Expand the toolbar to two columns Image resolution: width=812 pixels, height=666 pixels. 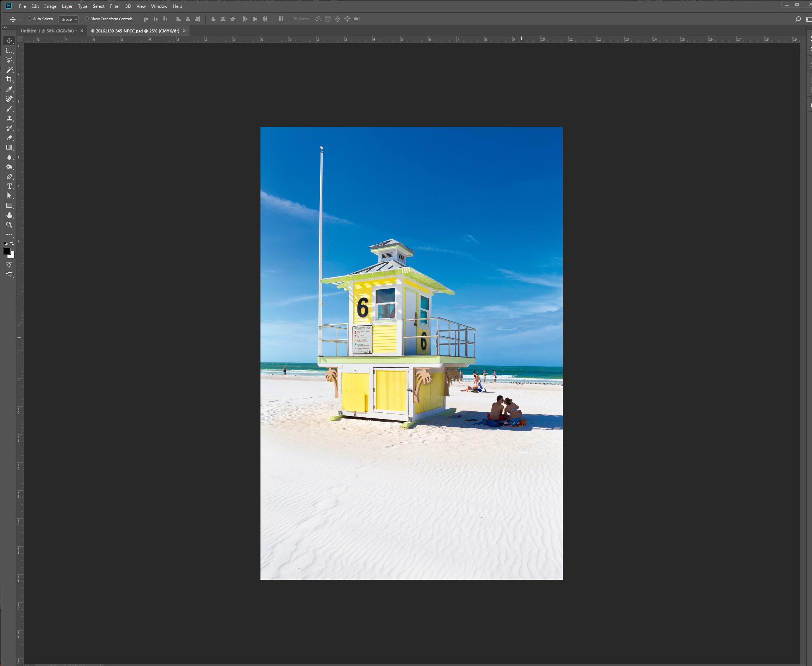5,27
